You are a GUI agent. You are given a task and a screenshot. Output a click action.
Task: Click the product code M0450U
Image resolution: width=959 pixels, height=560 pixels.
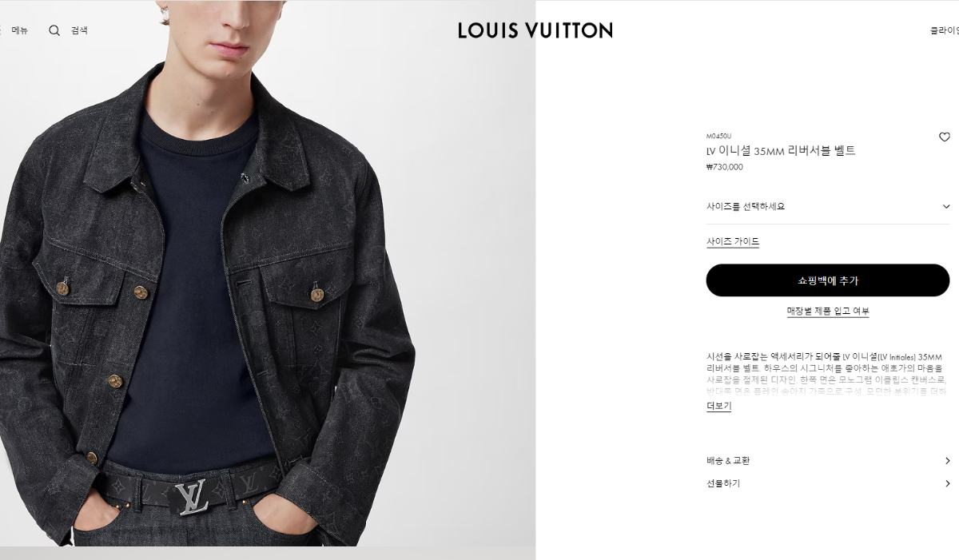coord(718,136)
